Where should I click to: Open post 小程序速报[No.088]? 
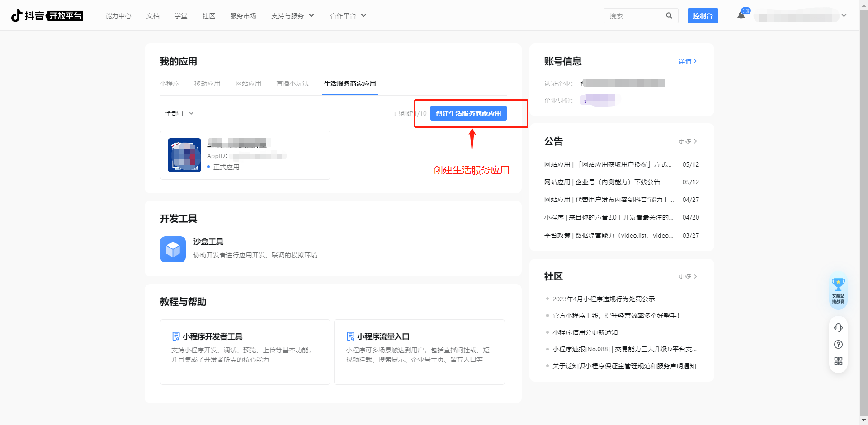tap(625, 349)
